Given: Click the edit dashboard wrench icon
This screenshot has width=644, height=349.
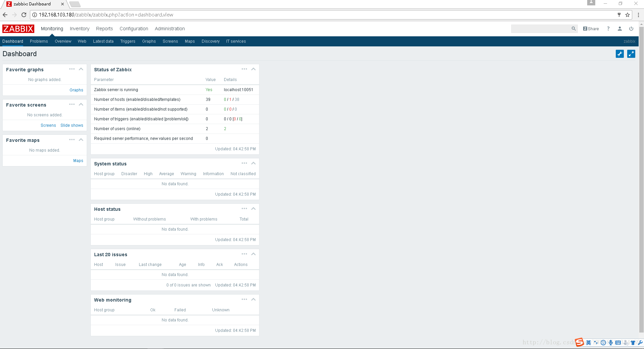Looking at the screenshot, I should [619, 54].
